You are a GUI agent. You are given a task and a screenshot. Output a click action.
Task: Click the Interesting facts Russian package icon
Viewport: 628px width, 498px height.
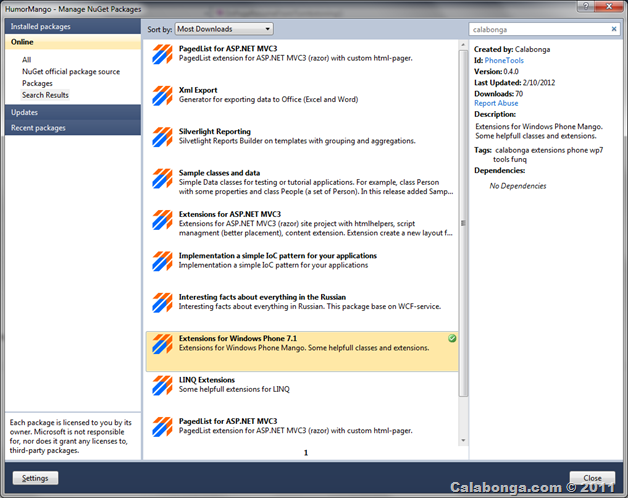tap(162, 303)
